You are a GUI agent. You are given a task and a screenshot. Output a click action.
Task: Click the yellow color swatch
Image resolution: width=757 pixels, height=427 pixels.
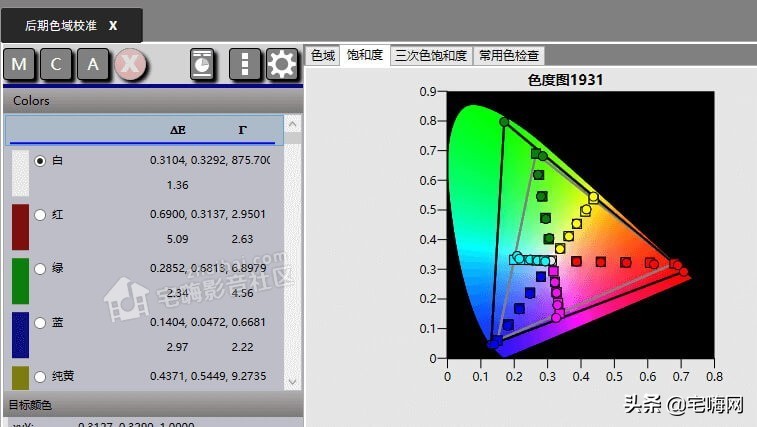(x=20, y=378)
